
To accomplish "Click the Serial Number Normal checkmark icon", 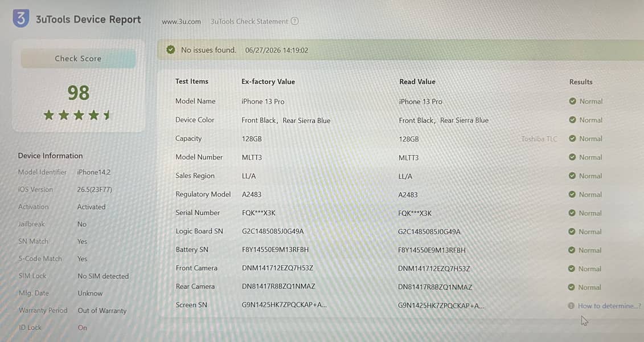I will click(x=572, y=213).
